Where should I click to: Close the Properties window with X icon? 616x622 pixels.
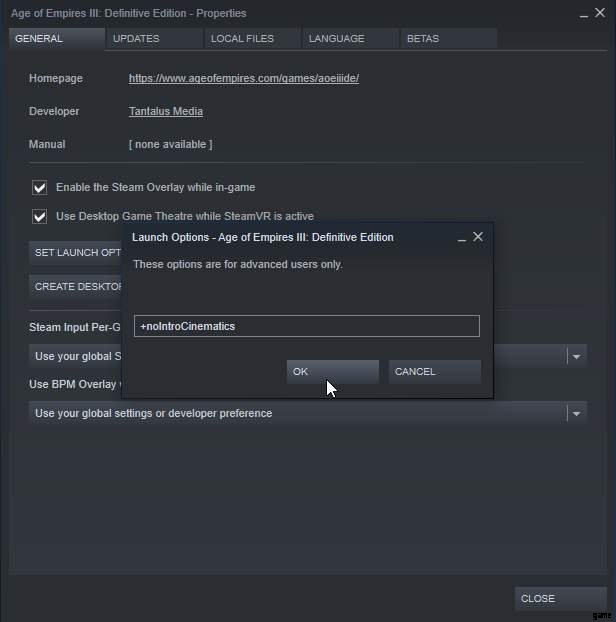point(600,13)
